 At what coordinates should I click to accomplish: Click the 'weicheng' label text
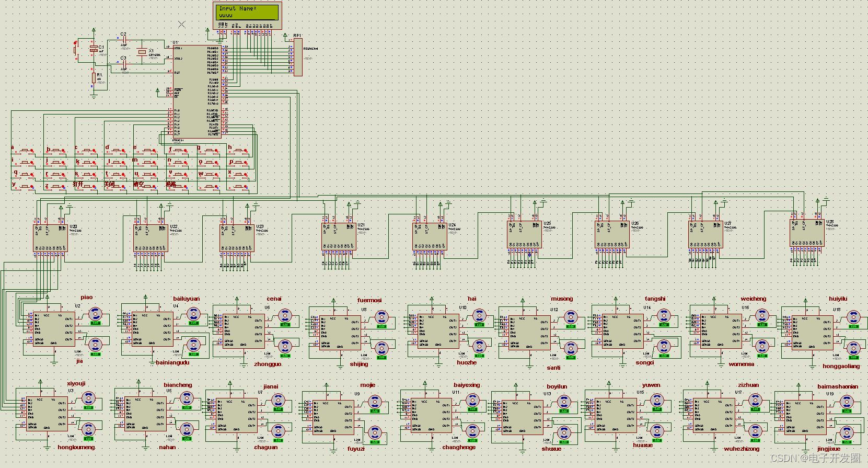754,299
